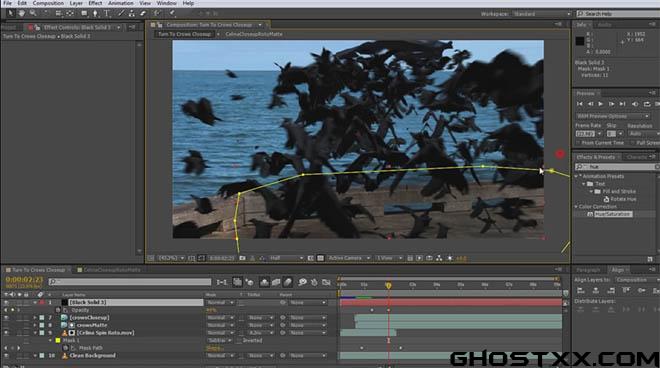
Task: Select the Hand tool
Action: (21, 13)
